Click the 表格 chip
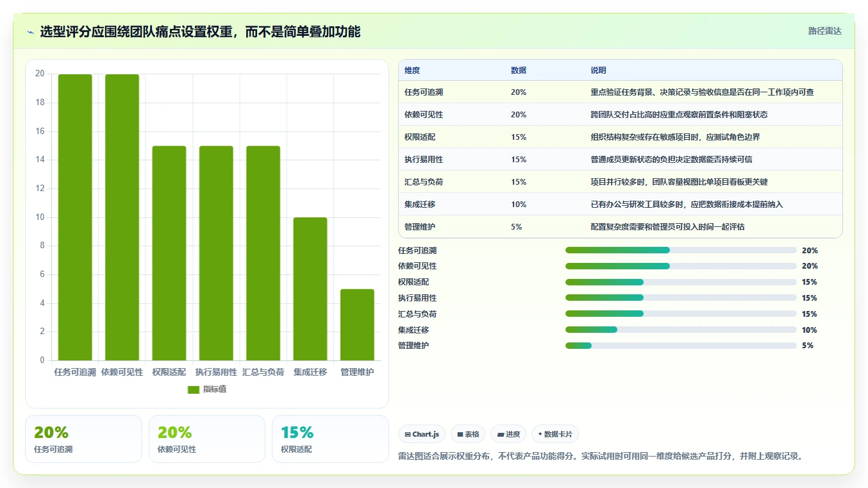868x488 pixels. (x=468, y=434)
